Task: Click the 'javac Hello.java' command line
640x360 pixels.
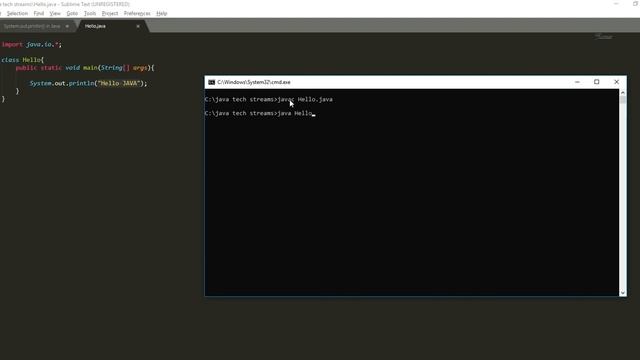Action: pyautogui.click(x=269, y=100)
